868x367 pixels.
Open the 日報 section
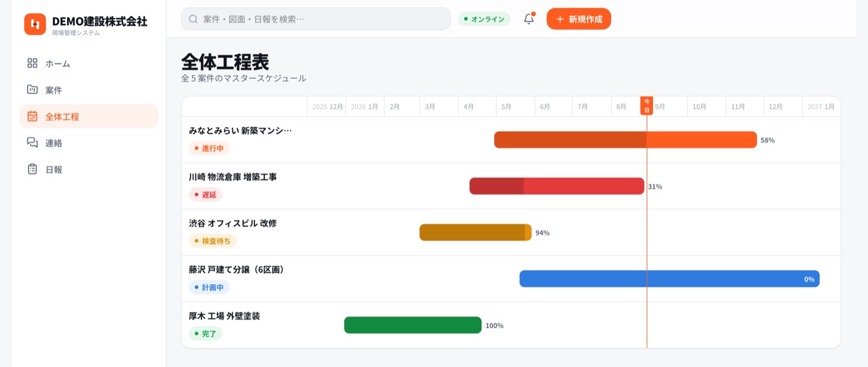coord(89,169)
